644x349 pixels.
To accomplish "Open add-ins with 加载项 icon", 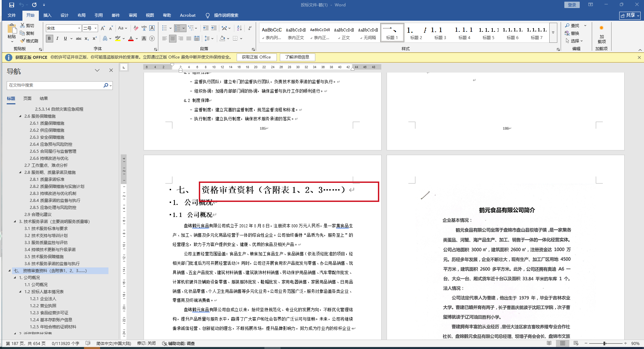I will [601, 34].
